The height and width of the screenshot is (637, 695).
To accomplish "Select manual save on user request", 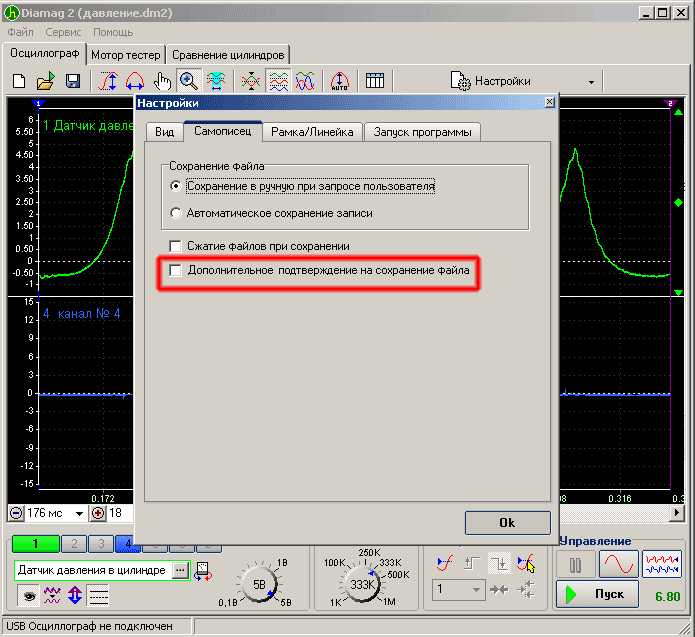I will click(303, 186).
